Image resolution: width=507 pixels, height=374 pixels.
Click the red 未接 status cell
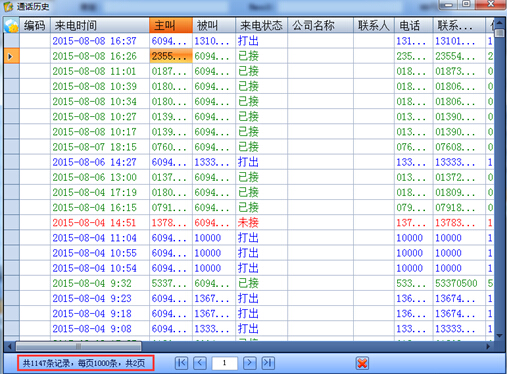(x=261, y=223)
